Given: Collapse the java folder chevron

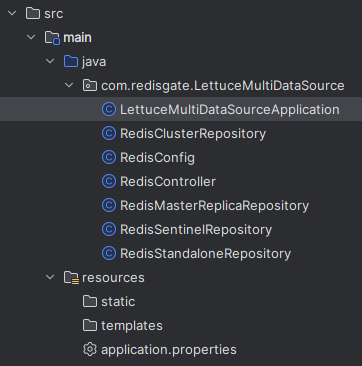Looking at the screenshot, I should (x=50, y=61).
